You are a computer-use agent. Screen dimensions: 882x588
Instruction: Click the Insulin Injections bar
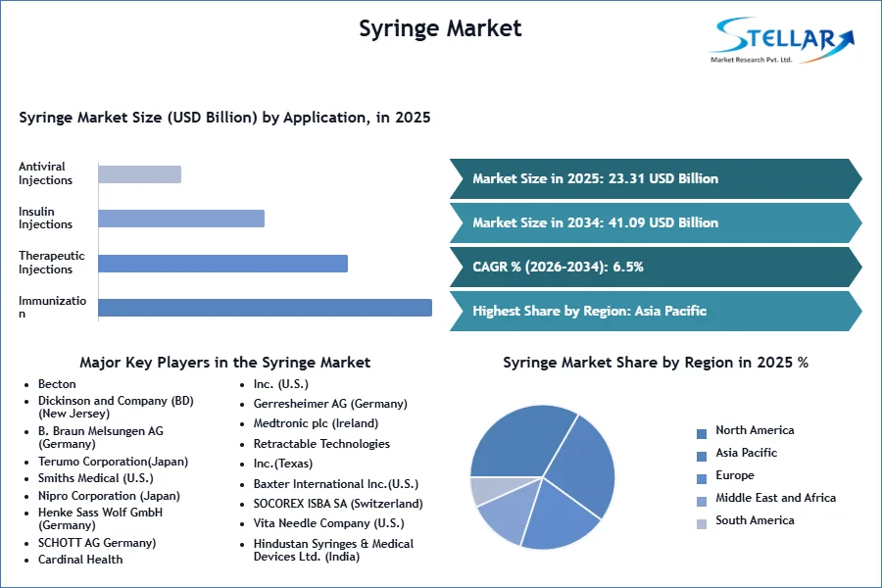click(181, 219)
